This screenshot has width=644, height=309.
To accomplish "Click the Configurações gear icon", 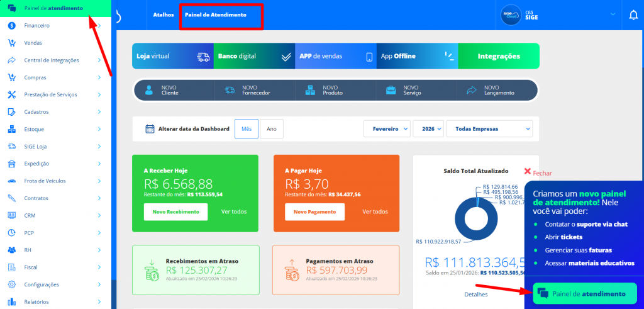I will click(11, 284).
